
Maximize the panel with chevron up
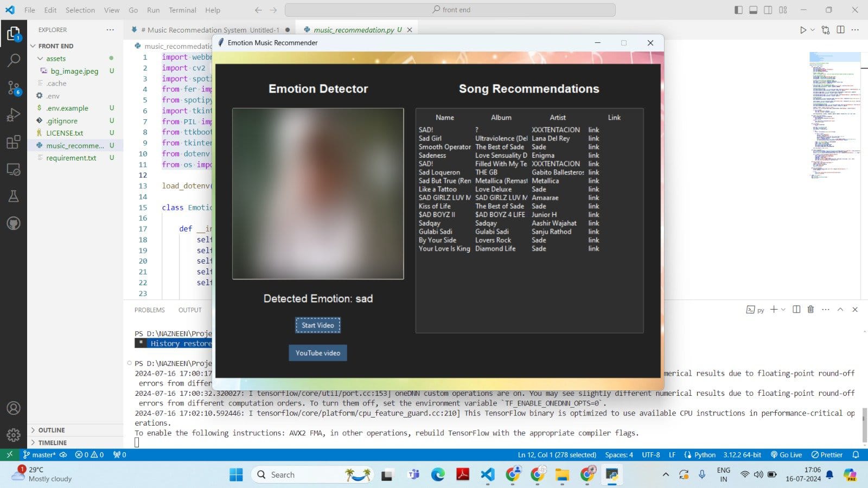click(840, 309)
